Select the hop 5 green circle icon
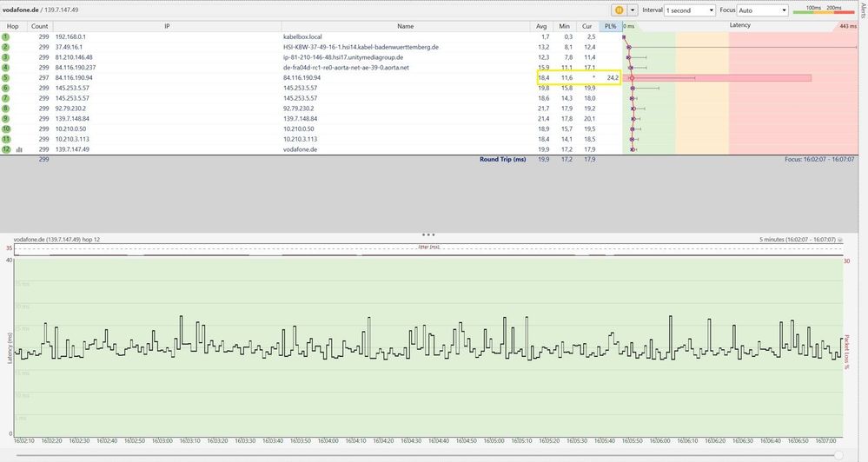Image resolution: width=868 pixels, height=462 pixels. [x=5, y=78]
